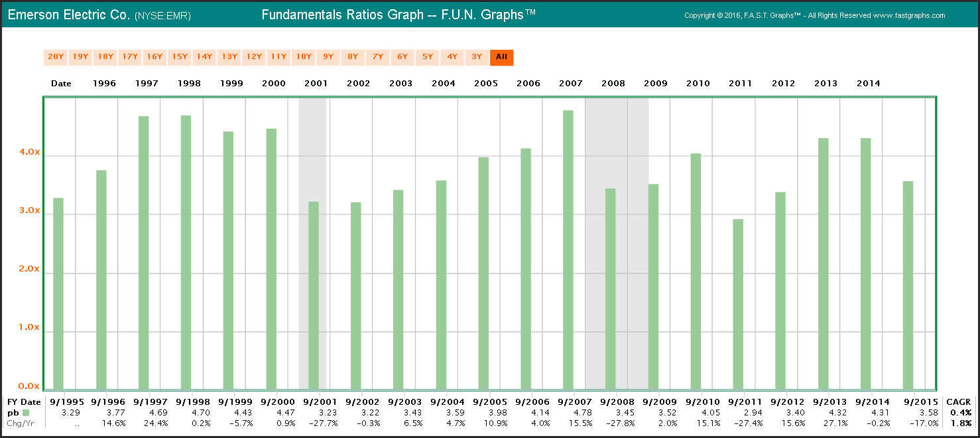Click the 3Y time range button
The height and width of the screenshot is (438, 980).
[x=477, y=57]
